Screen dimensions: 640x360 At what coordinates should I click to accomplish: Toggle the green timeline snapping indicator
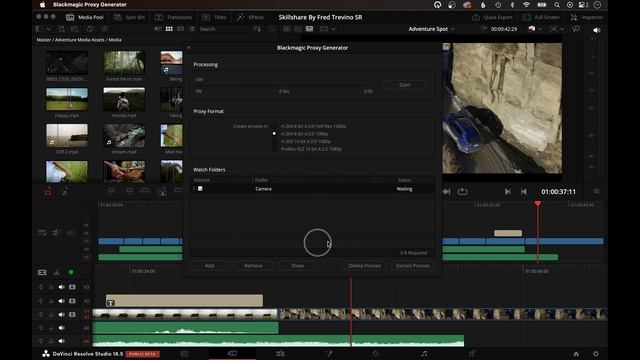[71, 272]
